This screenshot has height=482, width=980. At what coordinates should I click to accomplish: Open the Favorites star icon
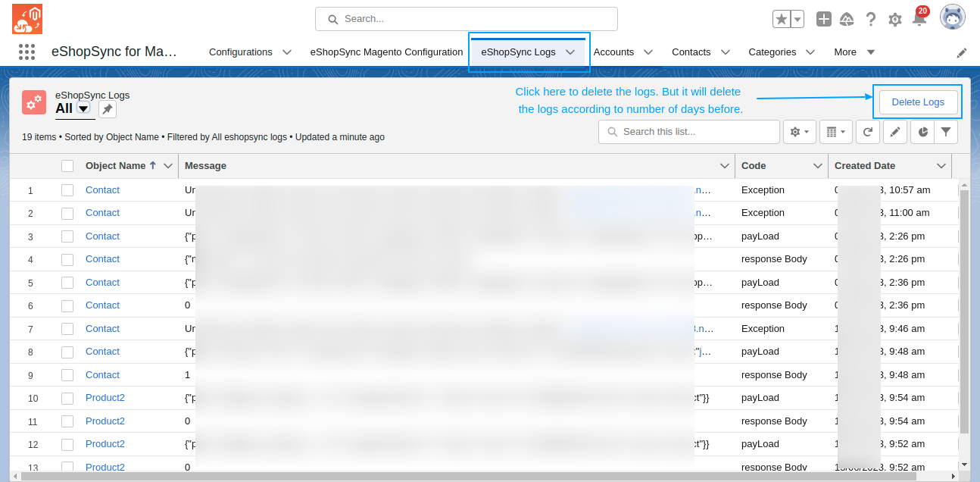point(782,19)
